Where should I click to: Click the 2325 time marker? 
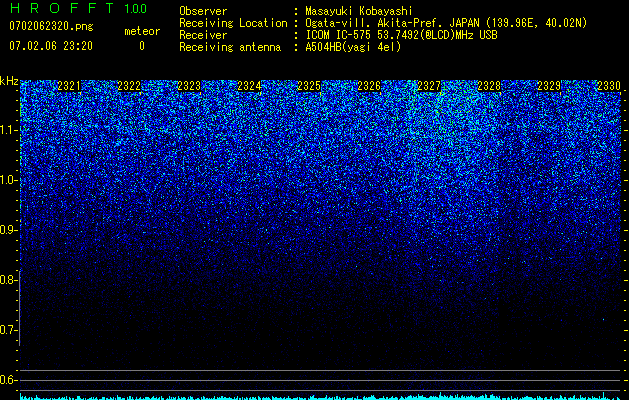pos(309,86)
